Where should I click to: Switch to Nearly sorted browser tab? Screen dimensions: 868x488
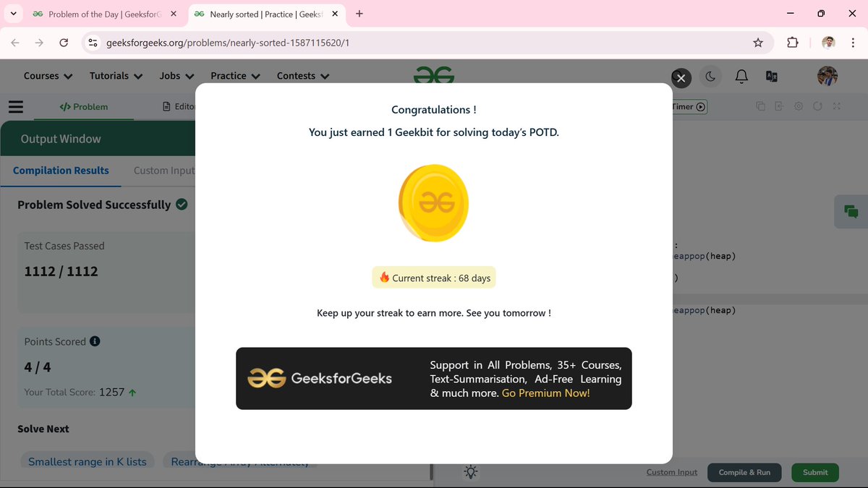[x=265, y=14]
